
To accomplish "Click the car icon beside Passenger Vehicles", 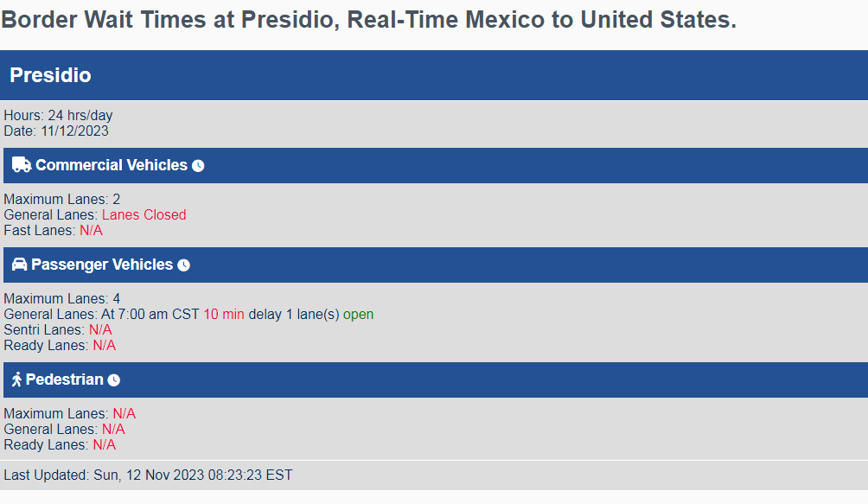I will click(x=18, y=265).
